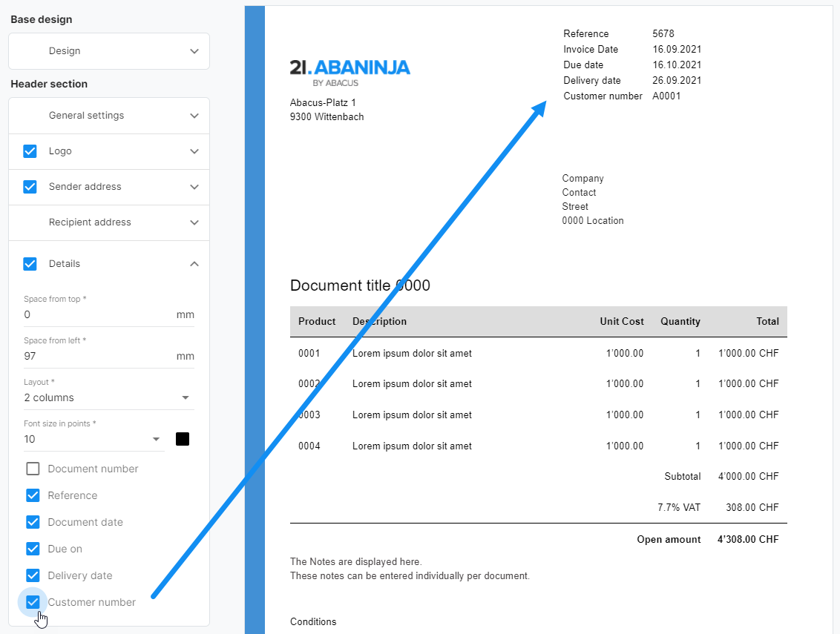
Task: Click the Space from top input field
Action: point(109,315)
